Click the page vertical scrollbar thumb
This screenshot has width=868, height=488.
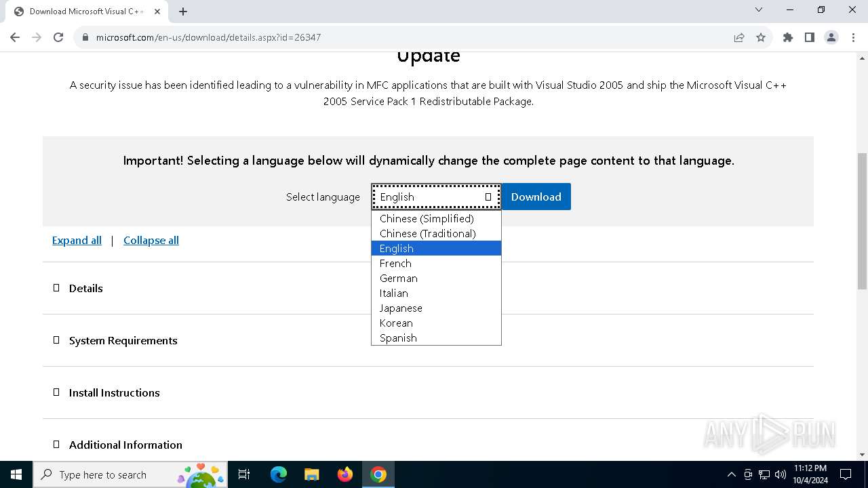click(x=863, y=221)
